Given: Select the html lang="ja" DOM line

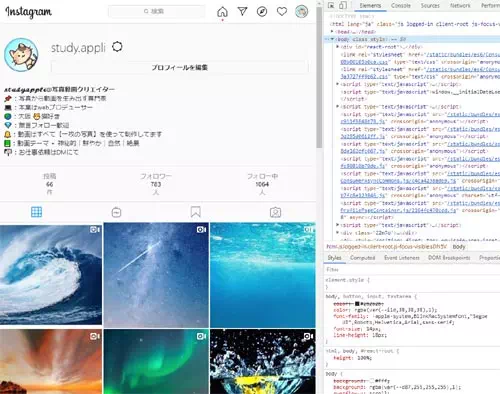Looking at the screenshot, I should click(414, 24).
